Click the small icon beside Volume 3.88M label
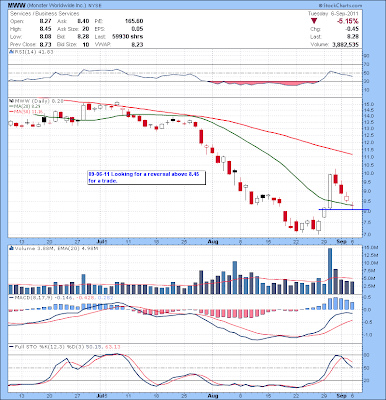 (11, 248)
